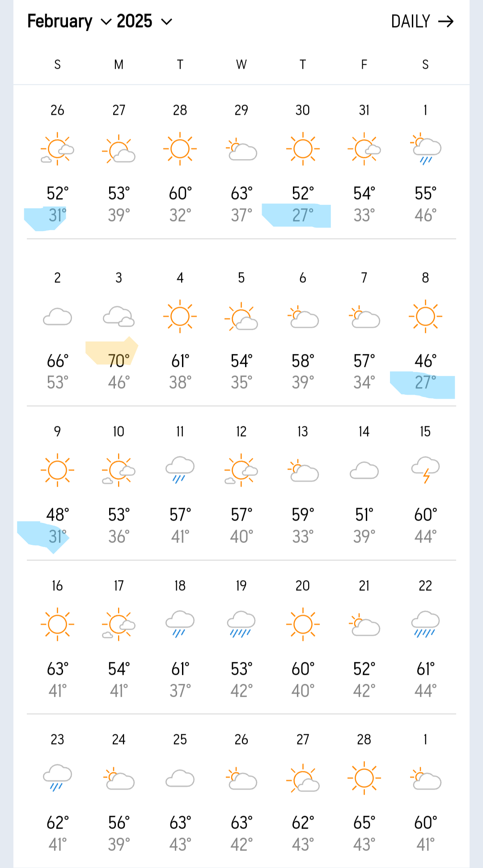This screenshot has height=868, width=483.
Task: Select day 14 in the calendar
Action: 364,432
